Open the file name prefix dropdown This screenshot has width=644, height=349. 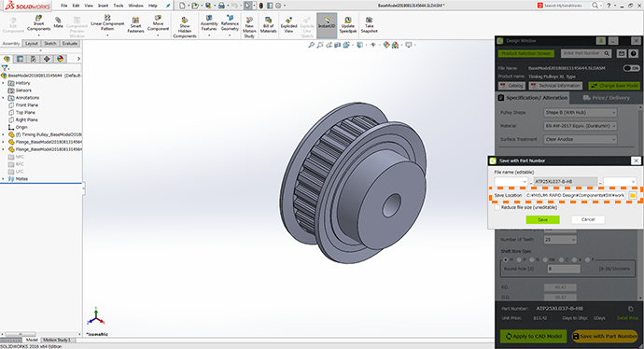click(511, 181)
